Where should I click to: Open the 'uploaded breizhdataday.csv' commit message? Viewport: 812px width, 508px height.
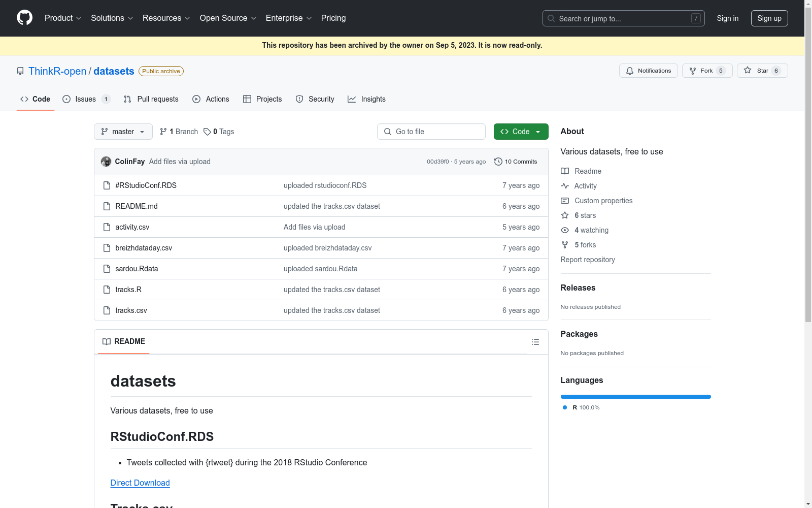coord(327,248)
